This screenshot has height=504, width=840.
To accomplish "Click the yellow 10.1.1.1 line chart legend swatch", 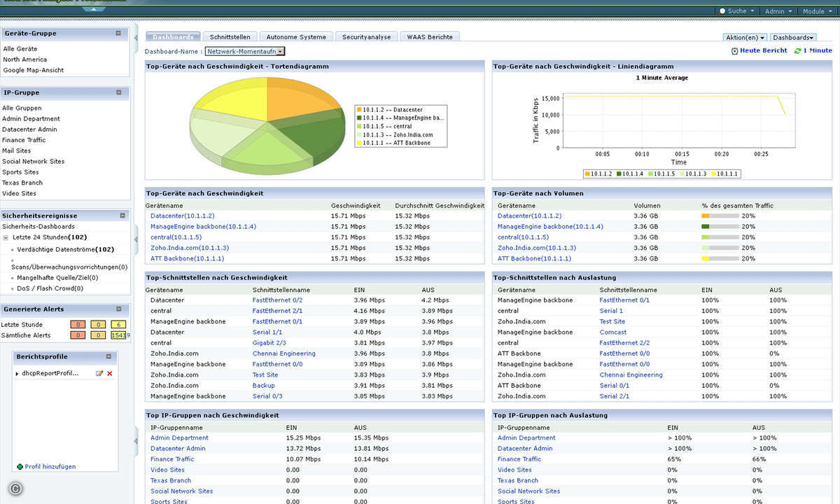I will coord(715,174).
